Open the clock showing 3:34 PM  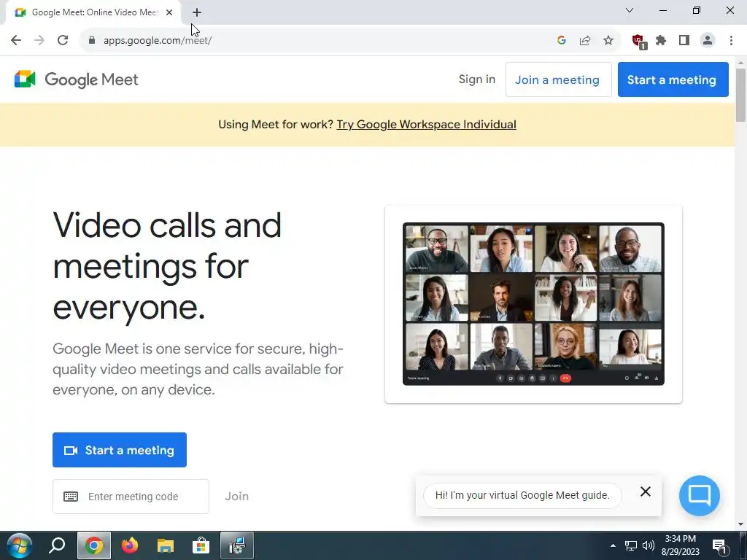pyautogui.click(x=681, y=545)
